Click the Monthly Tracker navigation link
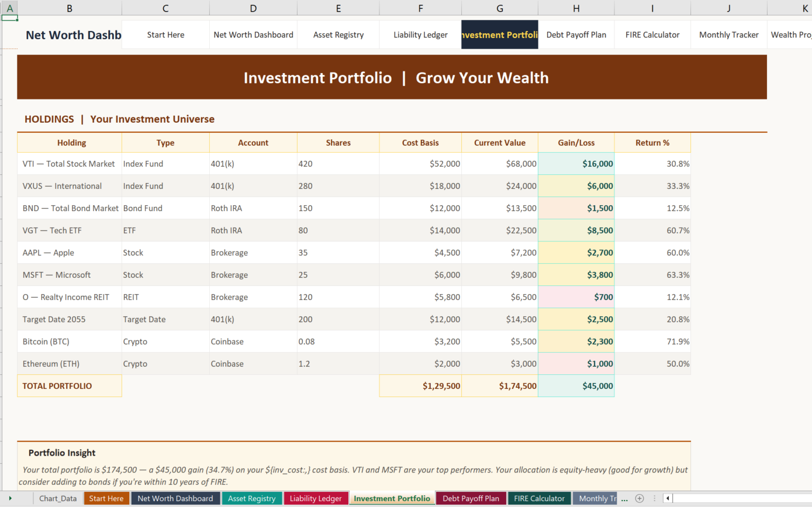812x507 pixels. click(729, 35)
